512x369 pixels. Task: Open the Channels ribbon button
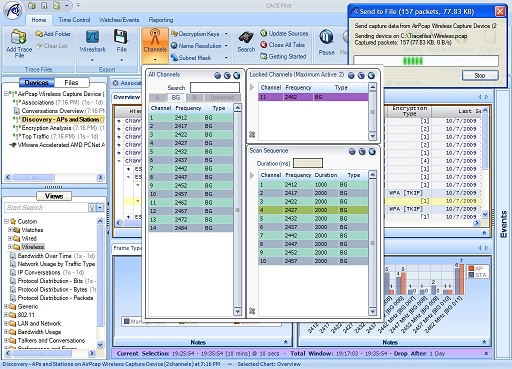pyautogui.click(x=155, y=45)
